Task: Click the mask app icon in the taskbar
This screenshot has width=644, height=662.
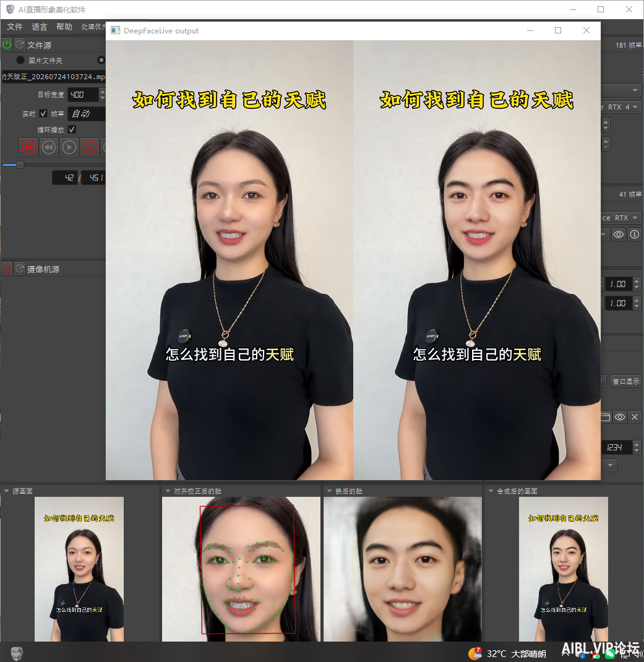Action: 17,653
